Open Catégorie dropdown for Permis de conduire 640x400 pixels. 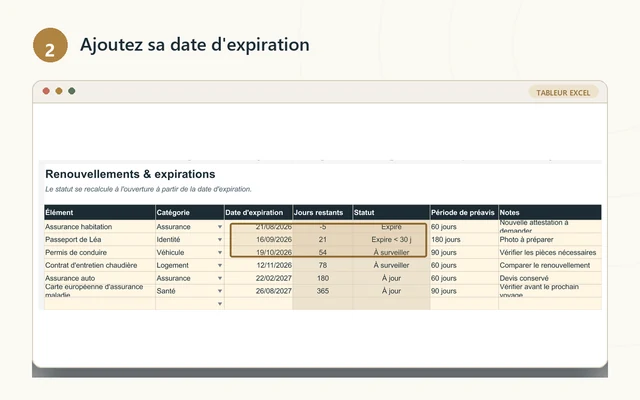220,252
